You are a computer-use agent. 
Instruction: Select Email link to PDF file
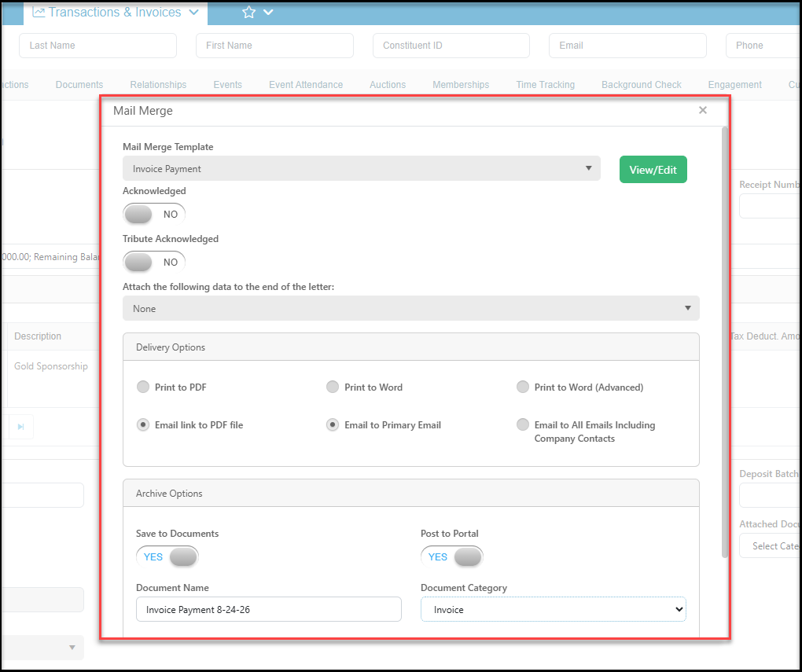click(x=142, y=424)
